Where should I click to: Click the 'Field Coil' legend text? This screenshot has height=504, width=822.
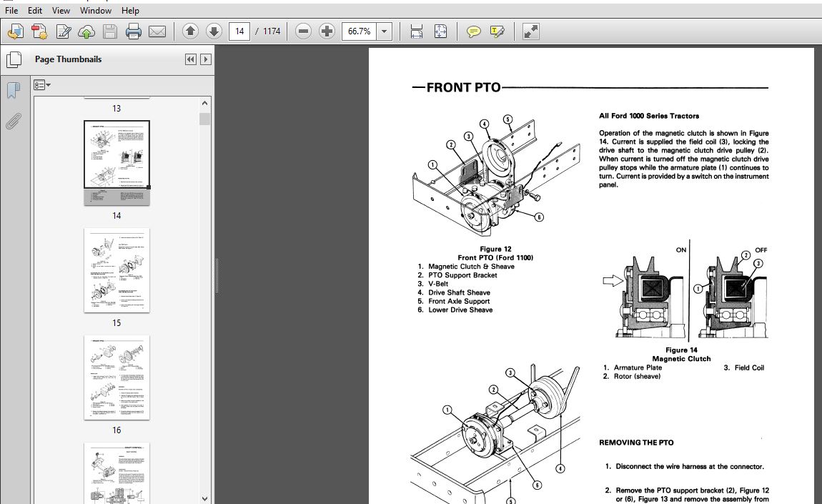[x=749, y=367]
